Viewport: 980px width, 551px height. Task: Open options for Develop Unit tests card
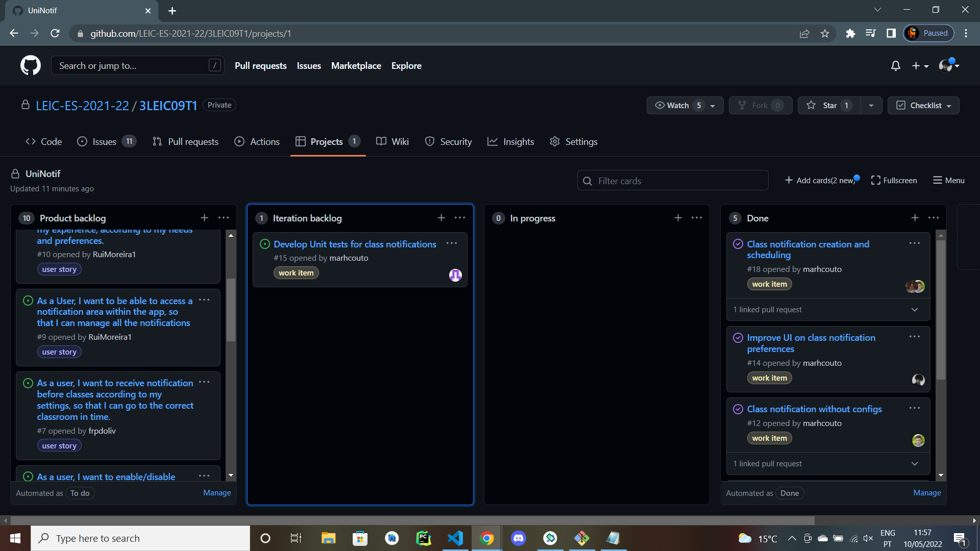tap(452, 243)
